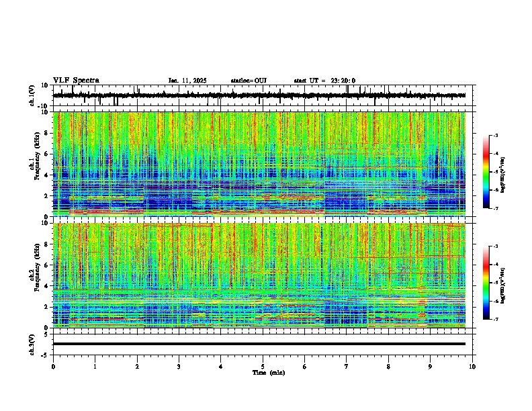Click the "-4" label on ch.2 colorbar
532x411 pixels.
[x=495, y=265]
